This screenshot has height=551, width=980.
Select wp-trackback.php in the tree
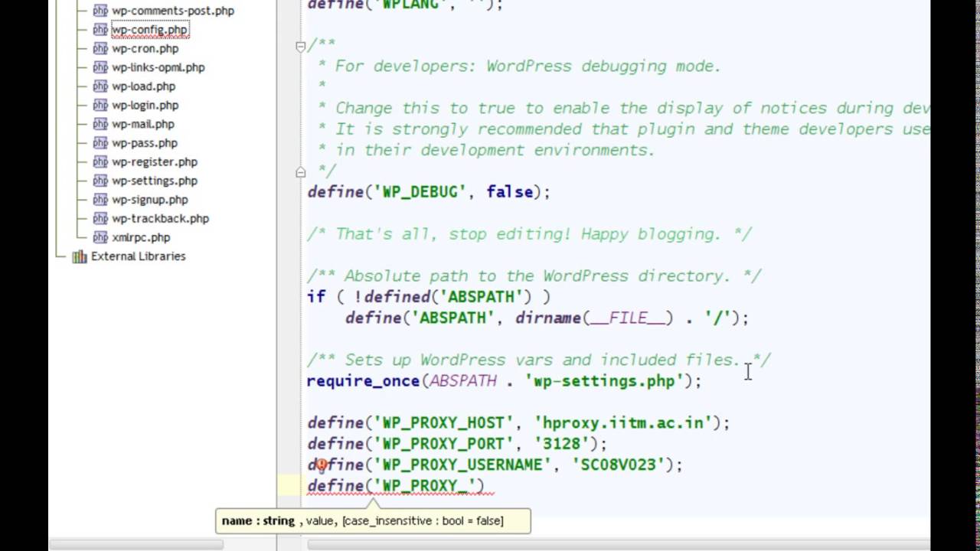click(160, 218)
